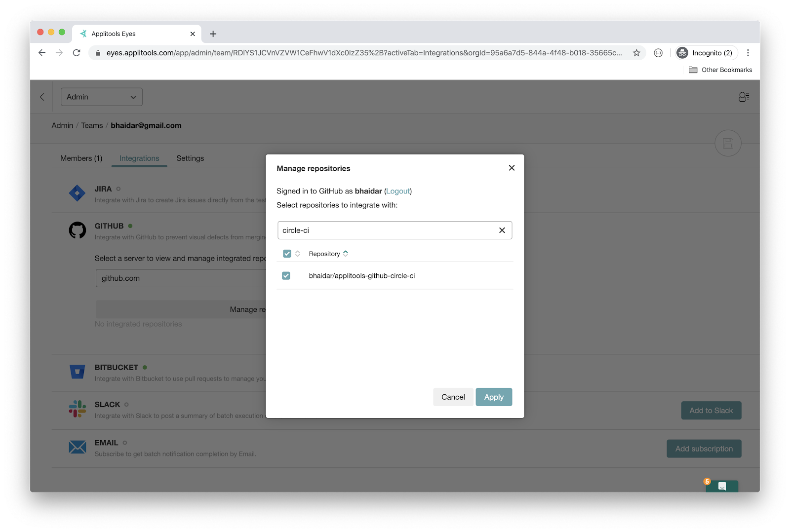The image size is (790, 532).
Task: Open the user list icon at top right
Action: click(744, 97)
